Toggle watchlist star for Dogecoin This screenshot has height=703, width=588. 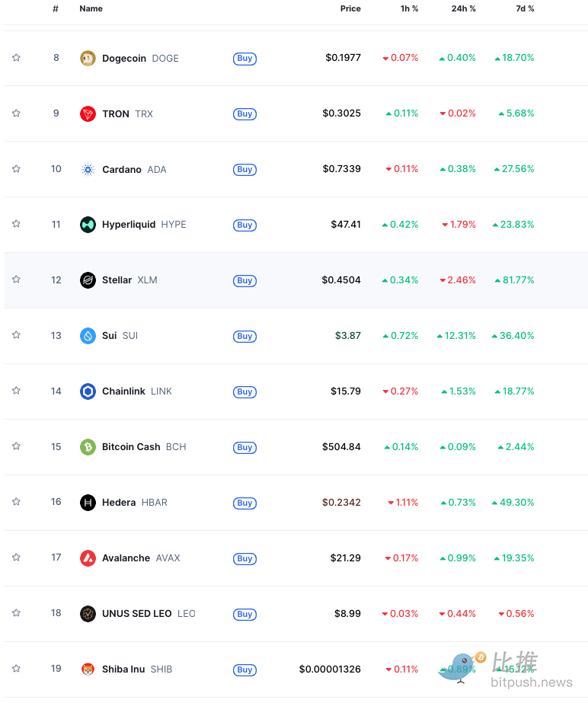[x=16, y=57]
